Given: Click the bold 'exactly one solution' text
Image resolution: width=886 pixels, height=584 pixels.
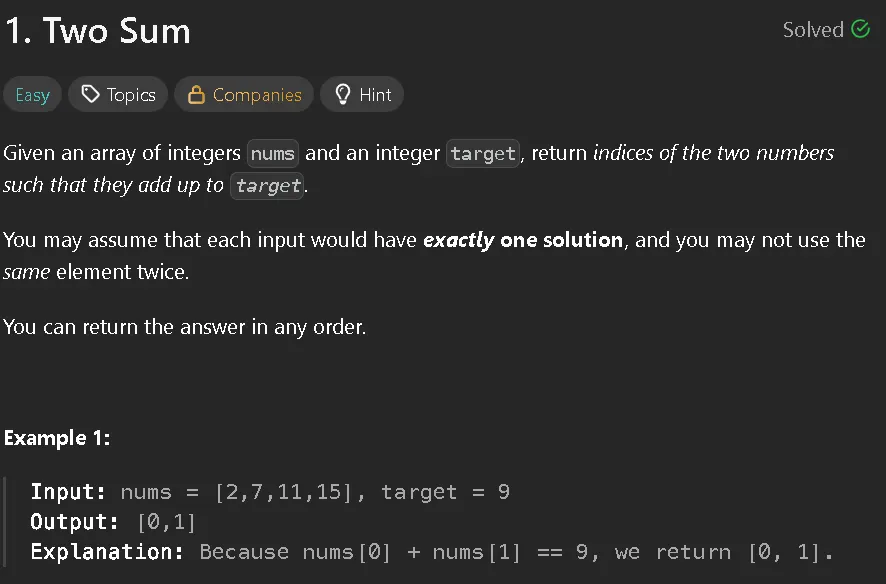Looking at the screenshot, I should coord(523,240).
